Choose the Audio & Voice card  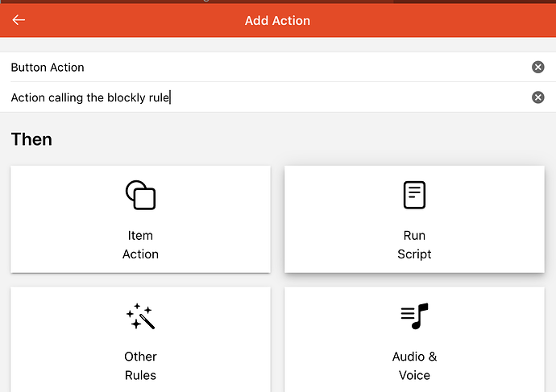pos(414,339)
